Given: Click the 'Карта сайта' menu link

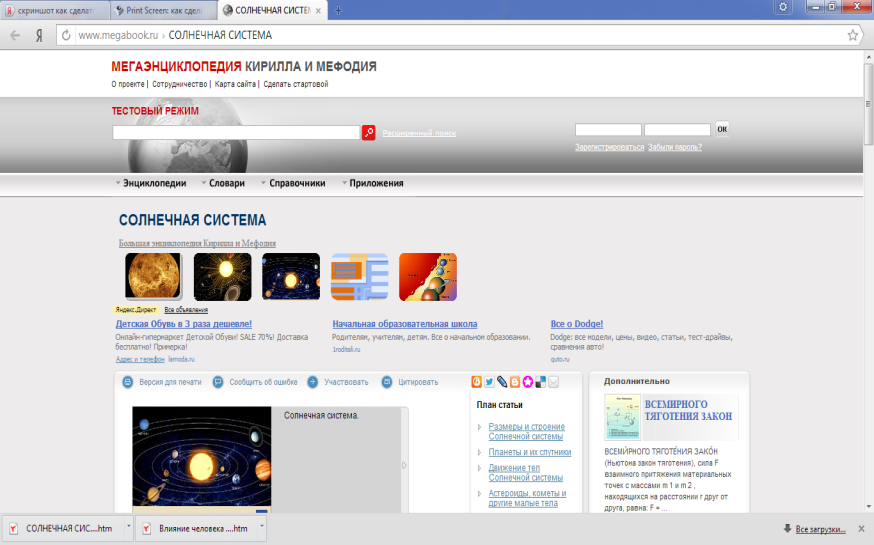Looking at the screenshot, I should [x=235, y=84].
